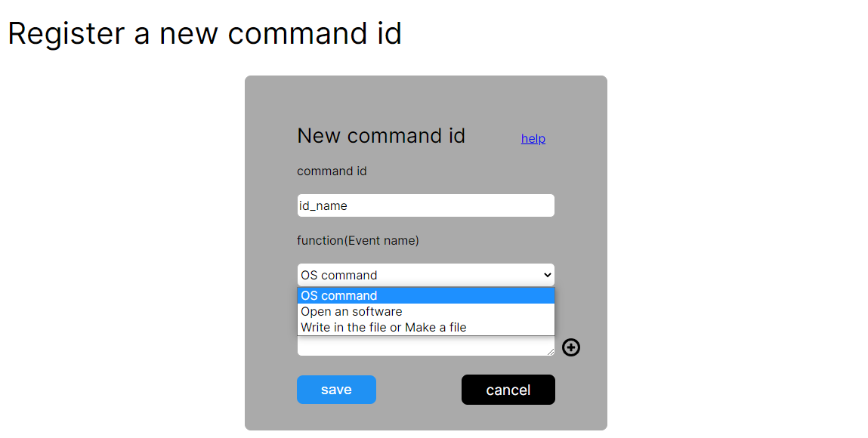This screenshot has width=868, height=438.
Task: Click inside the textarea below the dropdown list
Action: [423, 346]
